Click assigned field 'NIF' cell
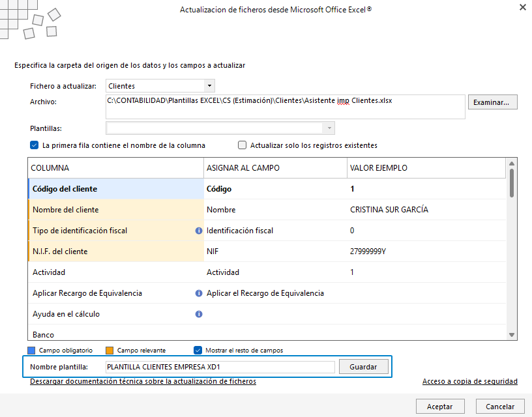Viewport: 532px width, 417px height. [275, 252]
